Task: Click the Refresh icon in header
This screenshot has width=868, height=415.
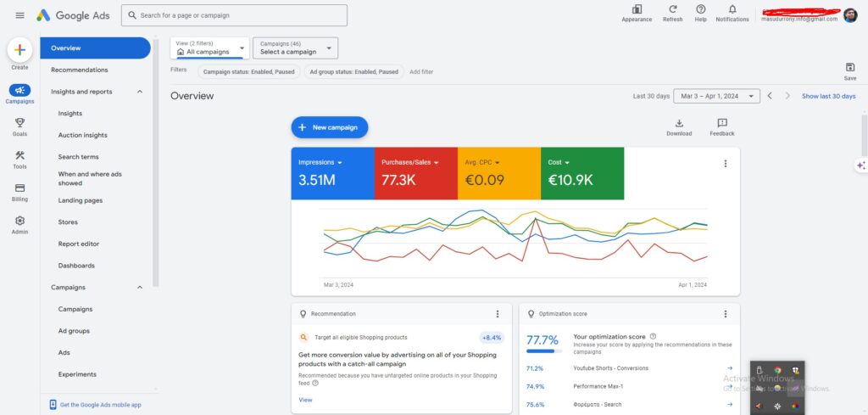Action: [672, 9]
